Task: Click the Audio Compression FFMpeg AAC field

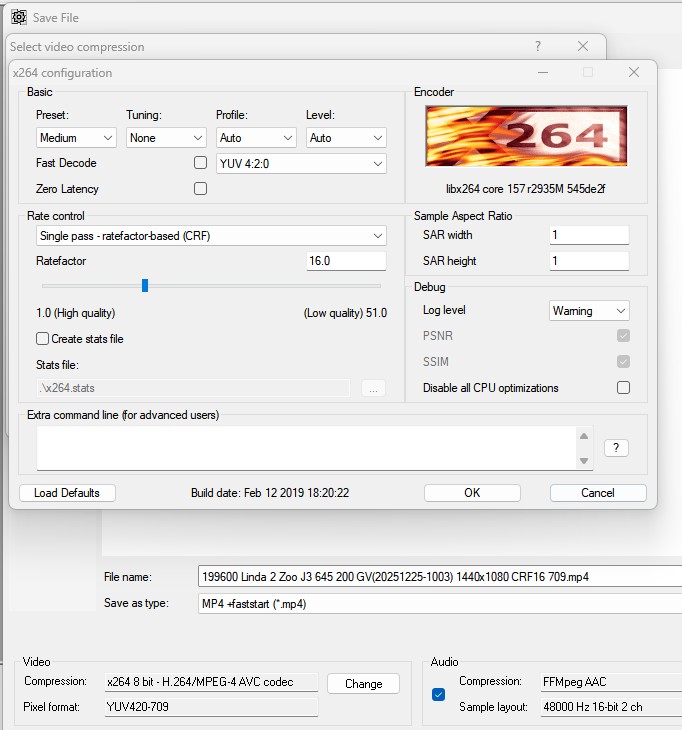Action: pos(611,682)
